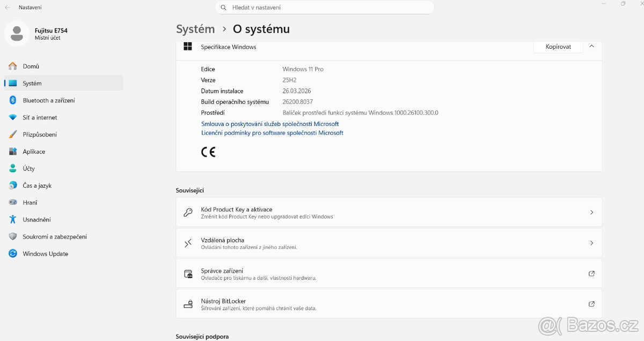644x341 pixels.
Task: Click the Soukromí a zabezpečení shield icon
Action: 13,236
